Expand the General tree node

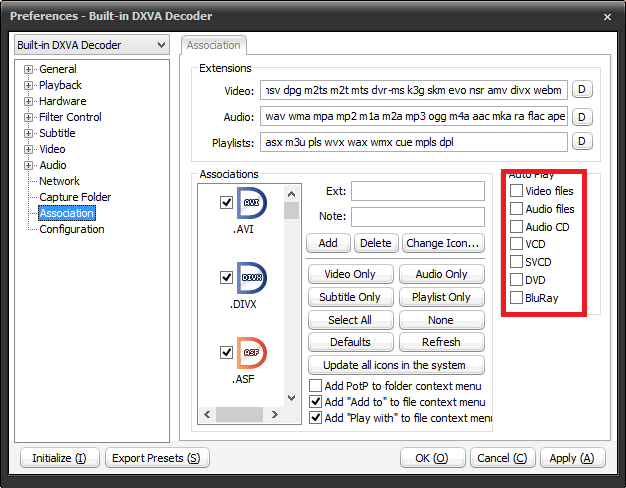coord(28,69)
